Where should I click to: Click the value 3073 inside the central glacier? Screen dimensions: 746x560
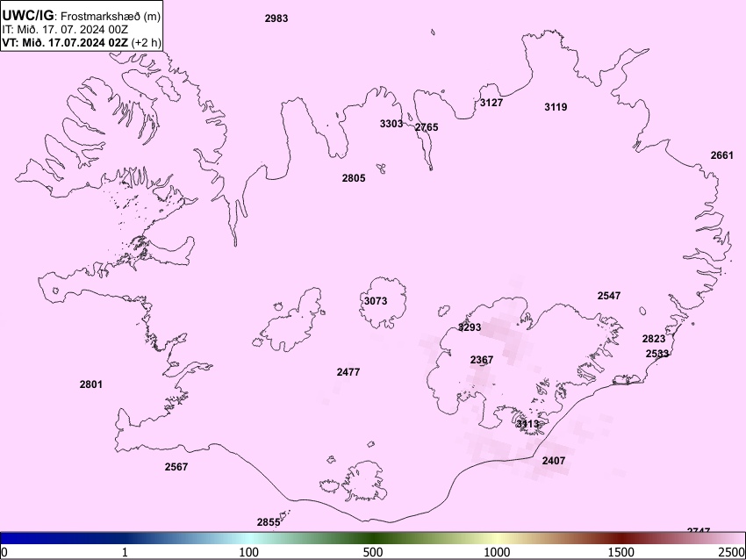click(376, 301)
